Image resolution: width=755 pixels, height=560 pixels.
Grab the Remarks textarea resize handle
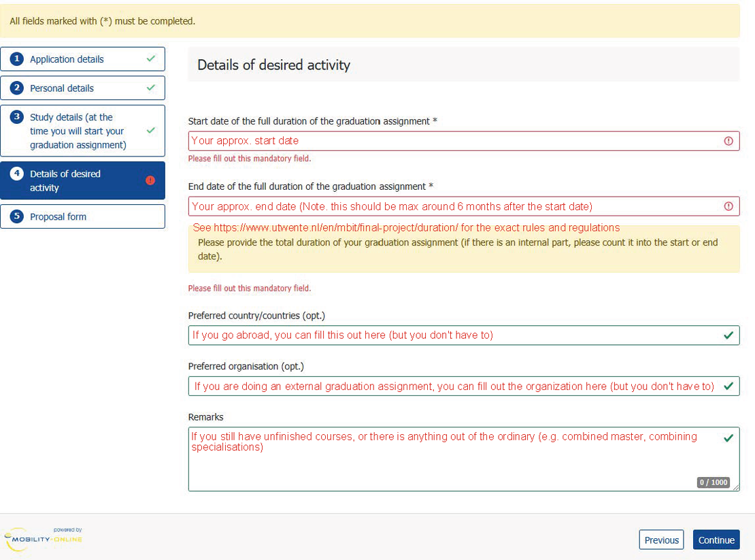coord(736,487)
